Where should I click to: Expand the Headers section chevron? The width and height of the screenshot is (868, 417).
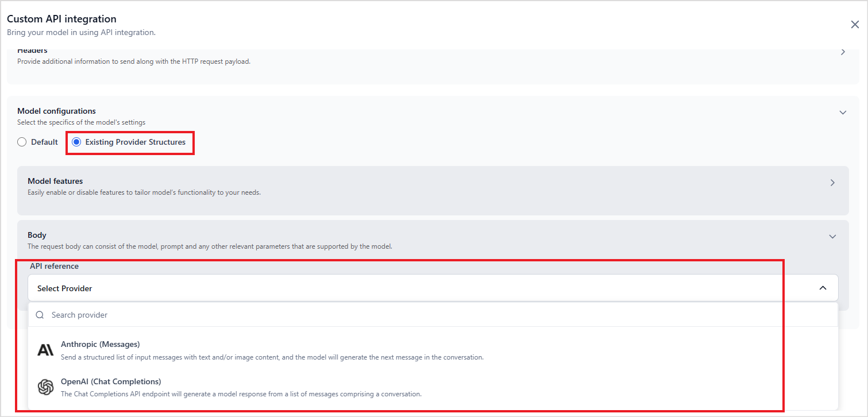tap(843, 52)
